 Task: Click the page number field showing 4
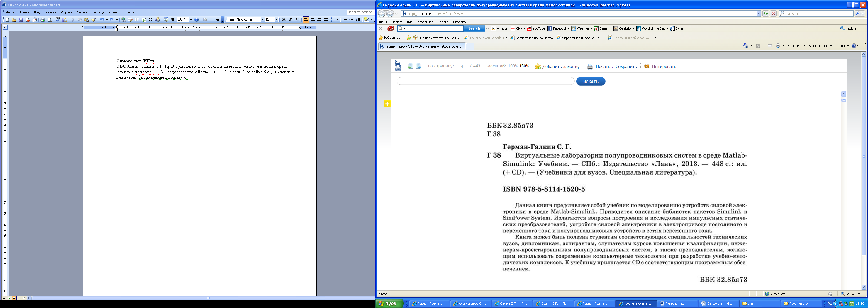[461, 66]
